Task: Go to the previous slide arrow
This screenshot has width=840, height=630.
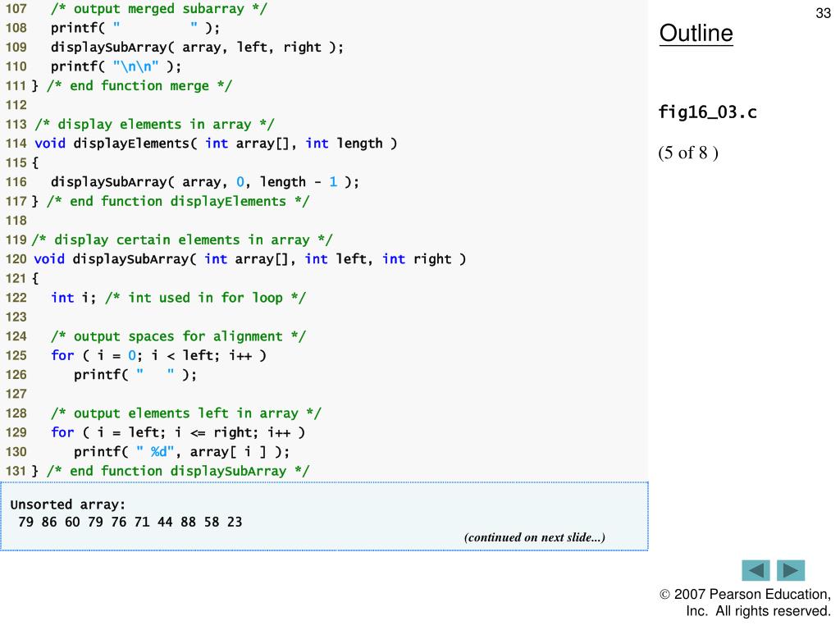Action: pyautogui.click(x=756, y=570)
